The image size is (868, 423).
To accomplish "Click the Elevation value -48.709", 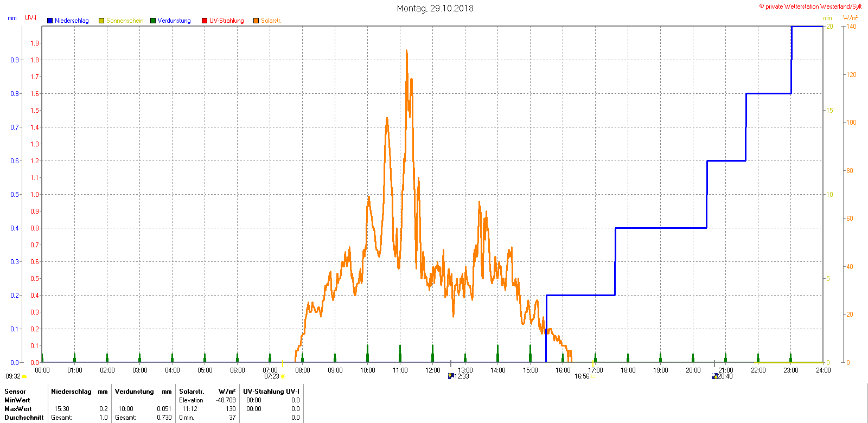I will pyautogui.click(x=226, y=400).
